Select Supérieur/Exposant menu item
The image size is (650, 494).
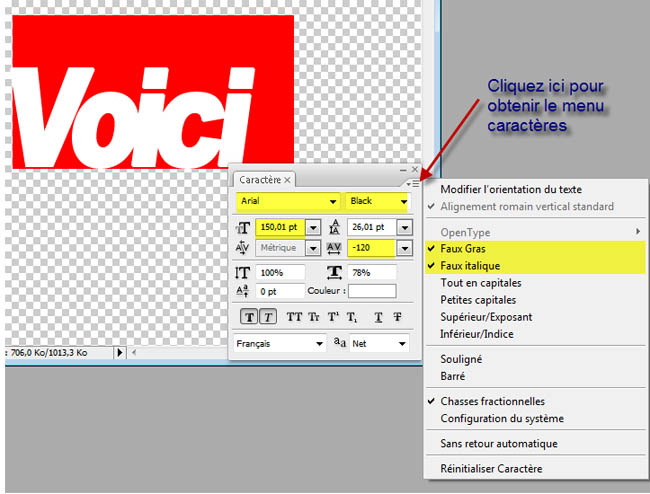(x=536, y=317)
